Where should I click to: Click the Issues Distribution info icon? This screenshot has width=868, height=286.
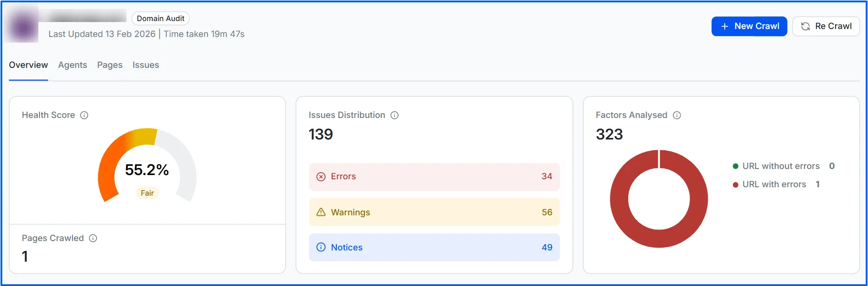pyautogui.click(x=395, y=115)
